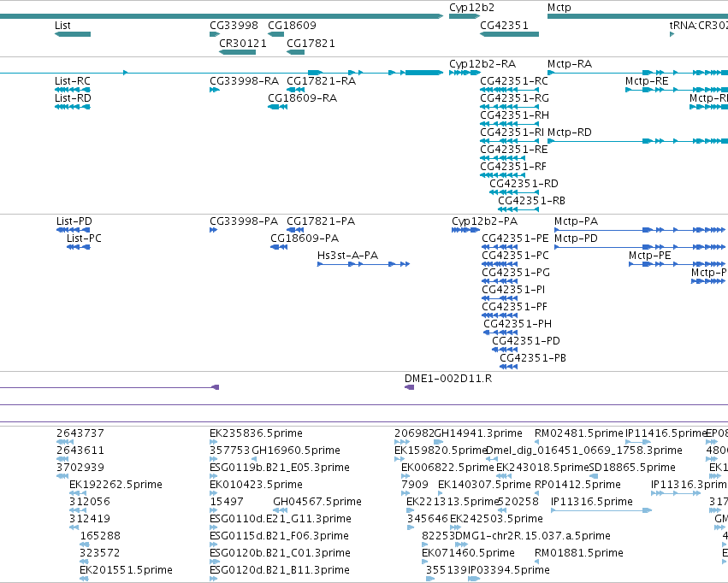Click the CG33998-RA transcript label
The image size is (728, 583).
coord(244,80)
